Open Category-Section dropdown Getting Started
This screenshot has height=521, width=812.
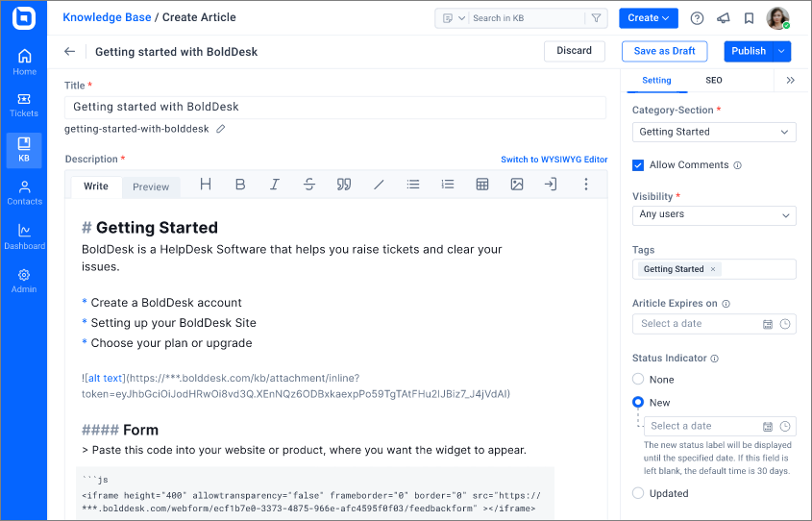[x=714, y=132]
